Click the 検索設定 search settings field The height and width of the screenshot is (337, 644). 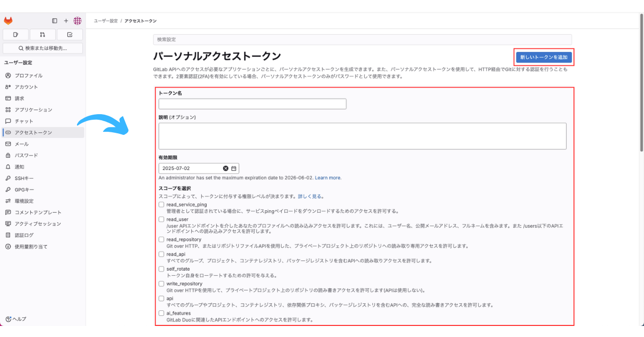coord(362,39)
